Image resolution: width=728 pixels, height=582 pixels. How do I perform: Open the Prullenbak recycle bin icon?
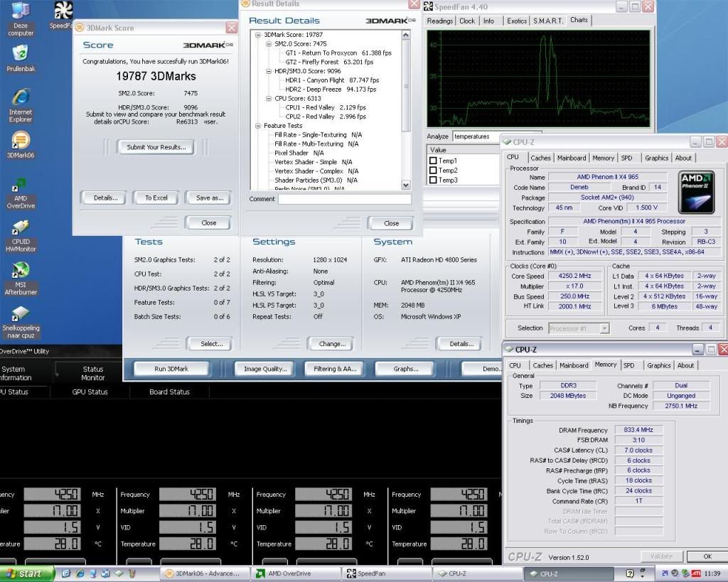pos(21,54)
